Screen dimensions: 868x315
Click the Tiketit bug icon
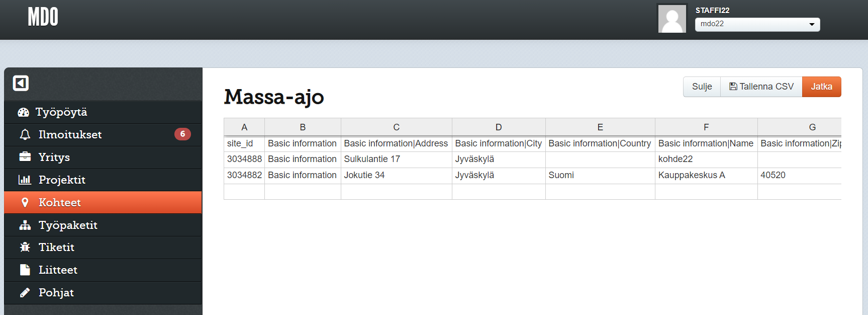tap(25, 247)
